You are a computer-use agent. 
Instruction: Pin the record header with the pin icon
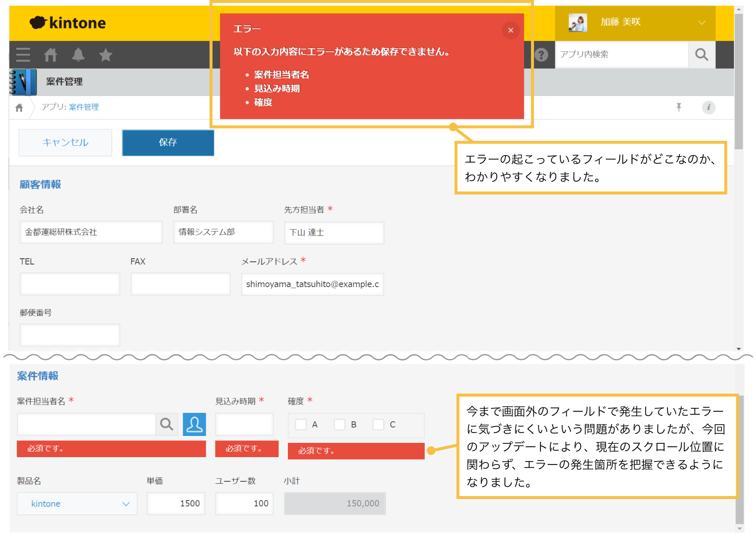point(679,107)
